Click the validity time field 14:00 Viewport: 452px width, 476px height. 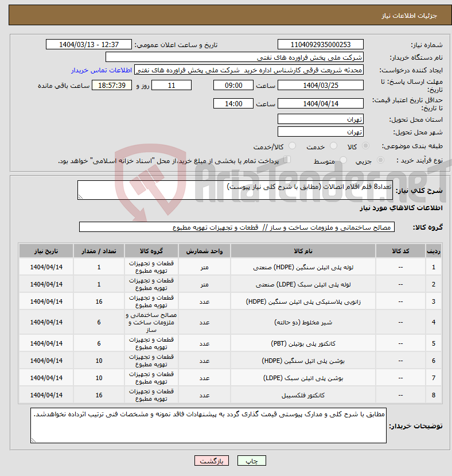pos(233,103)
